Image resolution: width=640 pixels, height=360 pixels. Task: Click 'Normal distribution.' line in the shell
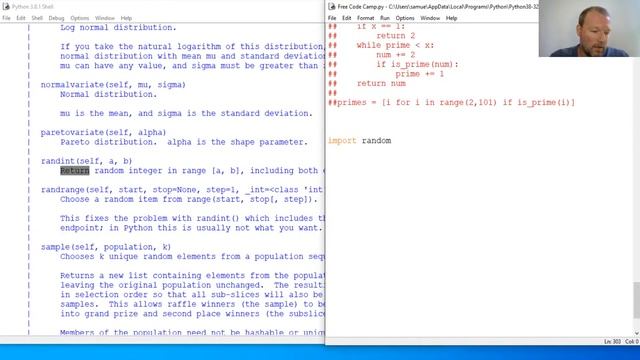tap(109, 94)
